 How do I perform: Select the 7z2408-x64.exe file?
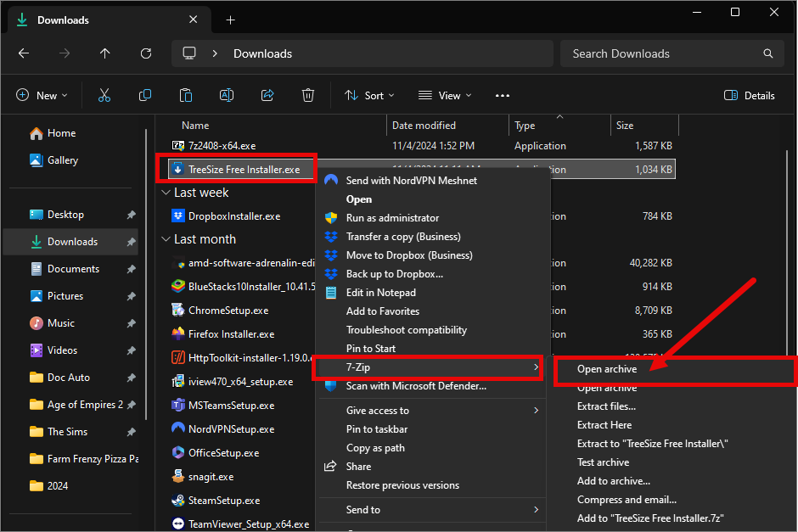(x=222, y=146)
